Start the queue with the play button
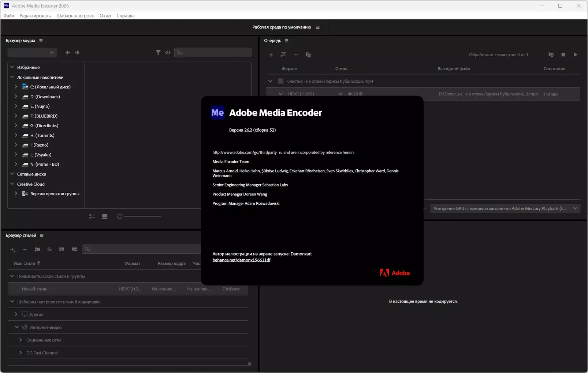The image size is (588, 373). (575, 55)
